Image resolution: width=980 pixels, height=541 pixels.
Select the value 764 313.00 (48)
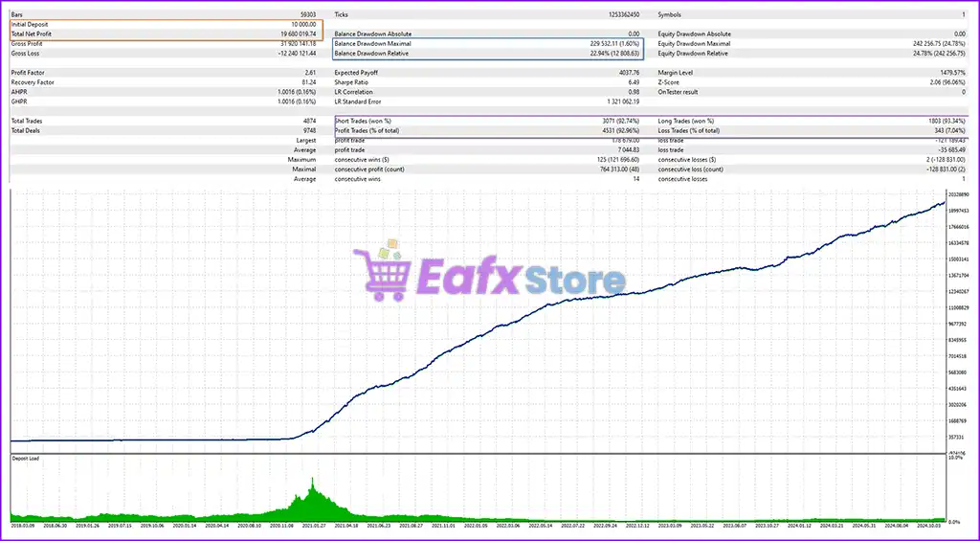tap(620, 169)
